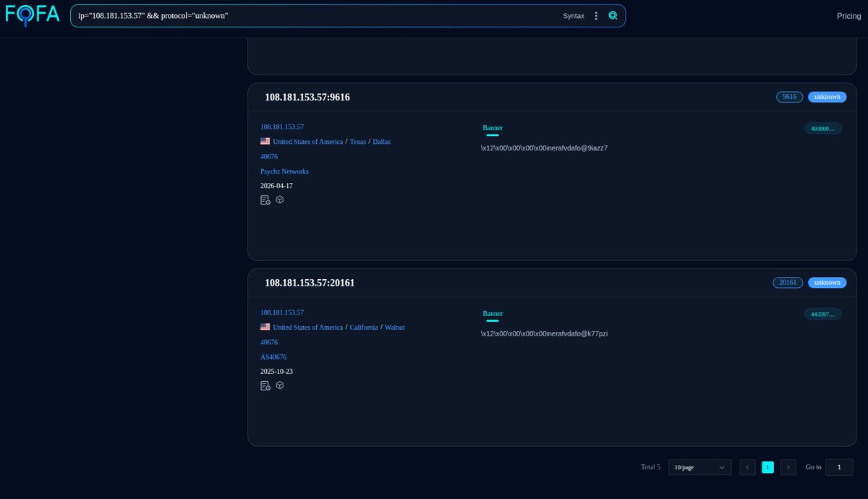868x499 pixels.
Task: Open the three-dot options menu in search bar
Action: (x=596, y=16)
